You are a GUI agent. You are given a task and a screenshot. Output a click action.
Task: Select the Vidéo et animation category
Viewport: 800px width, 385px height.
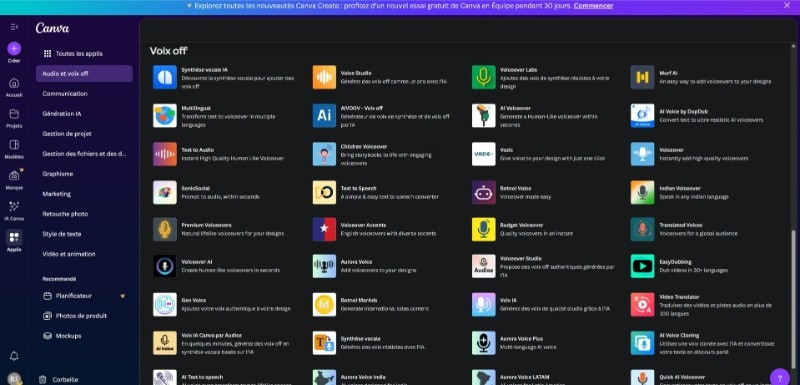coord(69,254)
